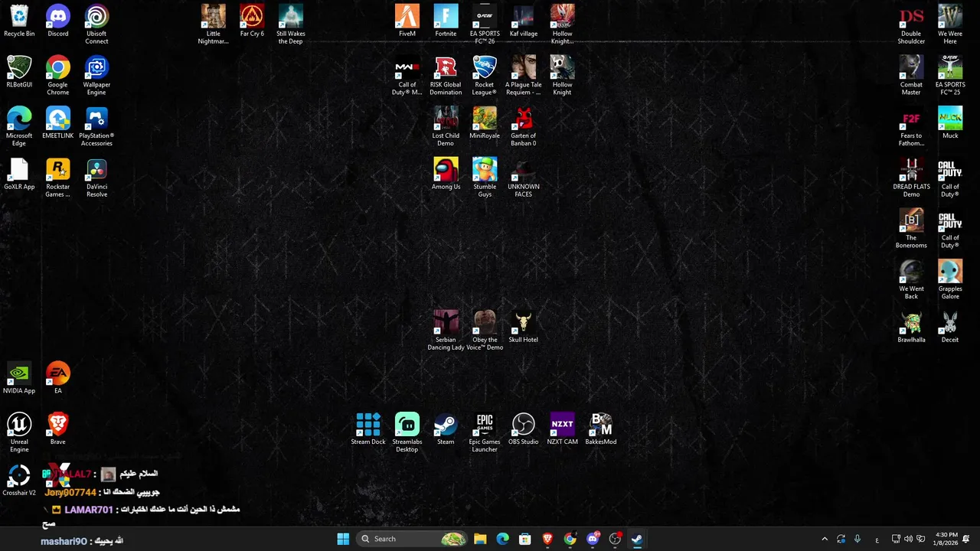Screen dimensions: 980x551
Task: Open The Bonerooms game icon
Action: pyautogui.click(x=911, y=229)
